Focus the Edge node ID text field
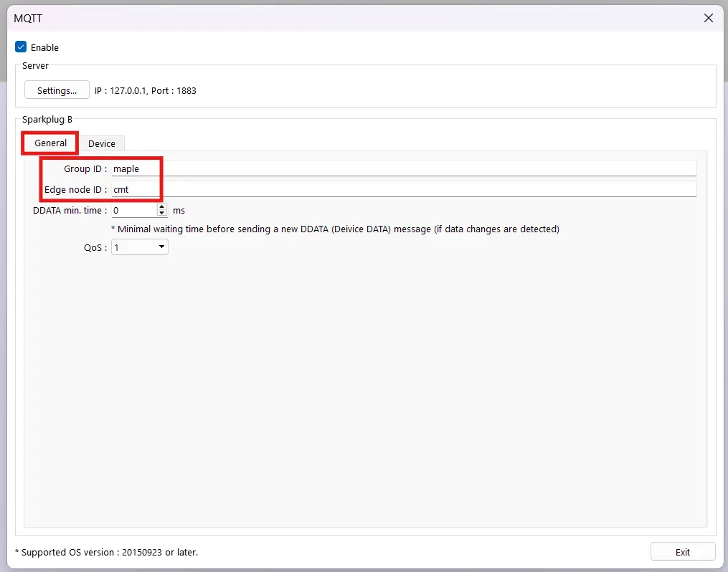The width and height of the screenshot is (728, 572). [x=402, y=189]
